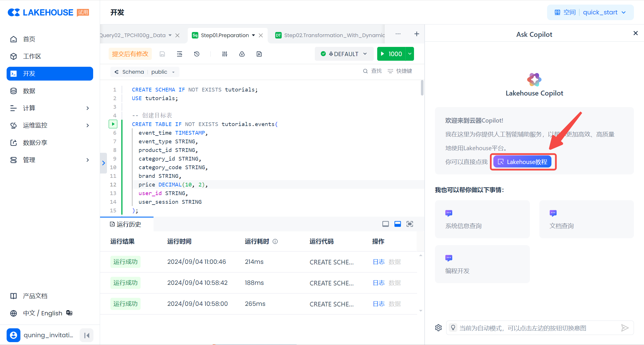Toggle the lightbulb intent mode button
Viewport: 644px width, 345px height.
453,328
